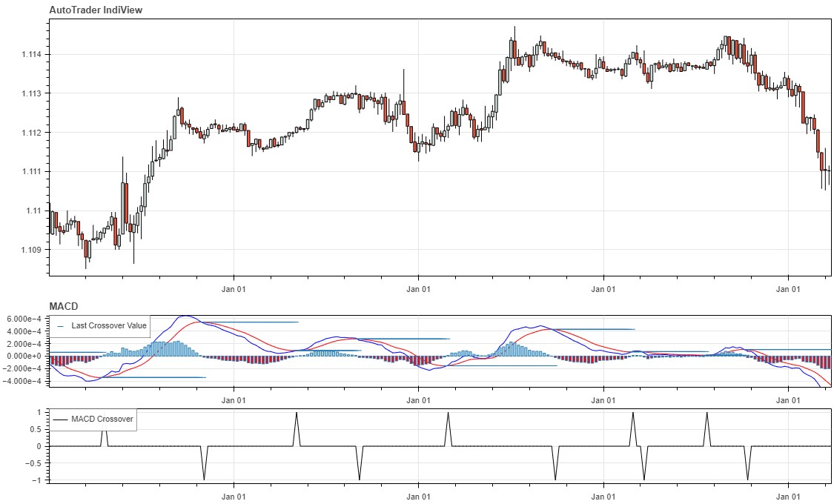Click the 6.000e-4 MACD axis label
Viewport: 834px width, 504px height.
coord(24,319)
